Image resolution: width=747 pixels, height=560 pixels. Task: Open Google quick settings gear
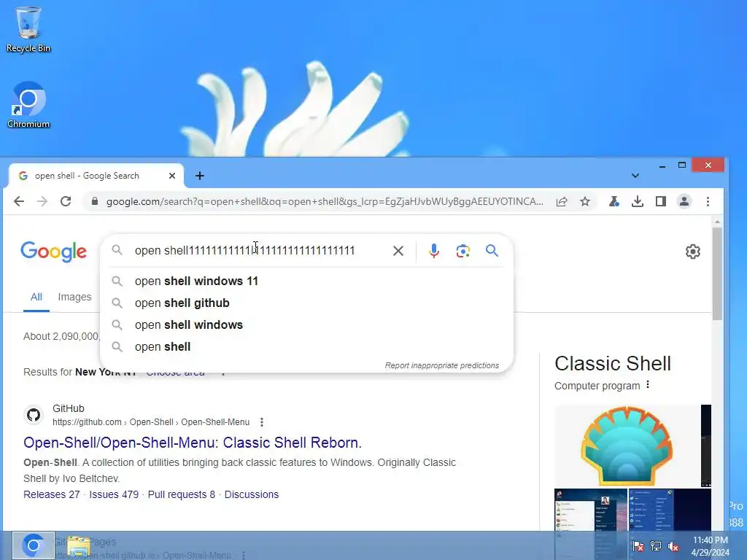coord(693,252)
